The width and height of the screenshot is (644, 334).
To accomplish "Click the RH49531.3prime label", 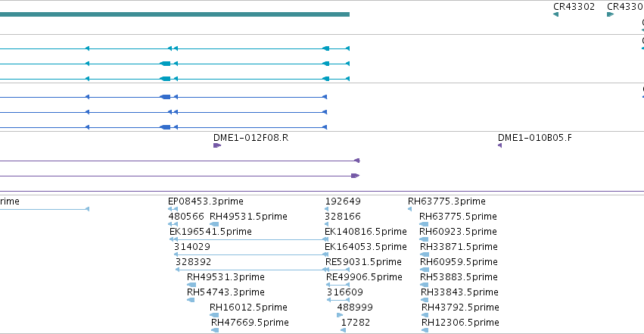I will point(226,277).
